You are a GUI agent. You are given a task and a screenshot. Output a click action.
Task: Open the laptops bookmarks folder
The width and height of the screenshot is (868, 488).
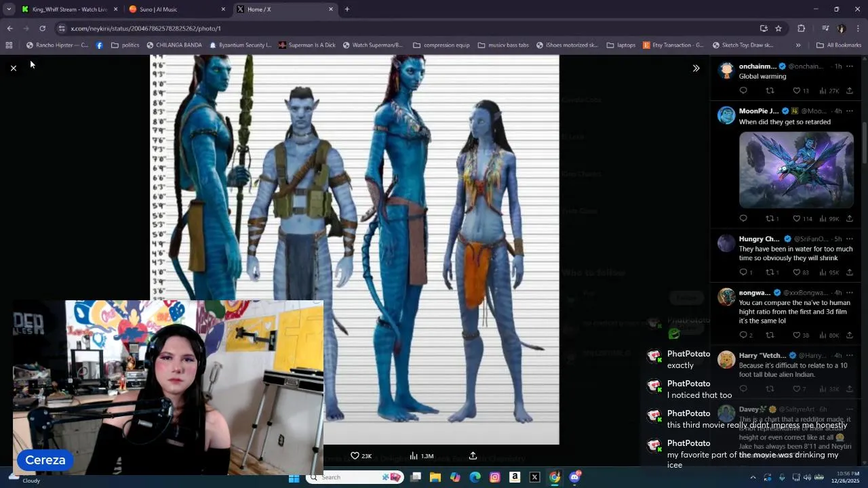point(621,45)
